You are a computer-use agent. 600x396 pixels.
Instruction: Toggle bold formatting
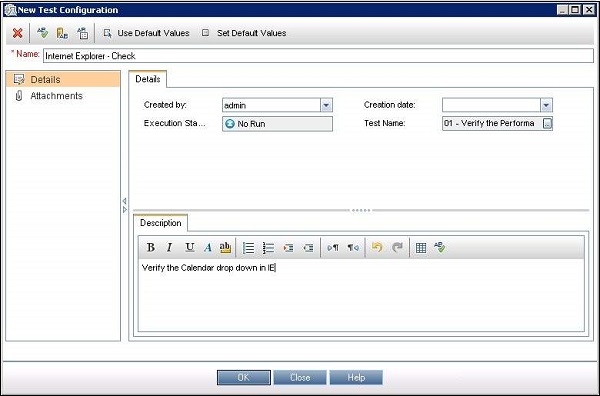point(151,248)
